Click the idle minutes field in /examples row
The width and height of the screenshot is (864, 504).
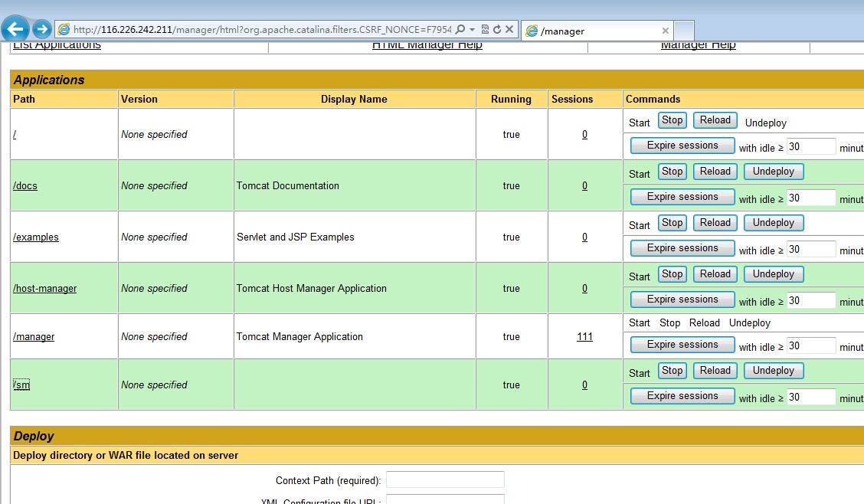pos(811,249)
